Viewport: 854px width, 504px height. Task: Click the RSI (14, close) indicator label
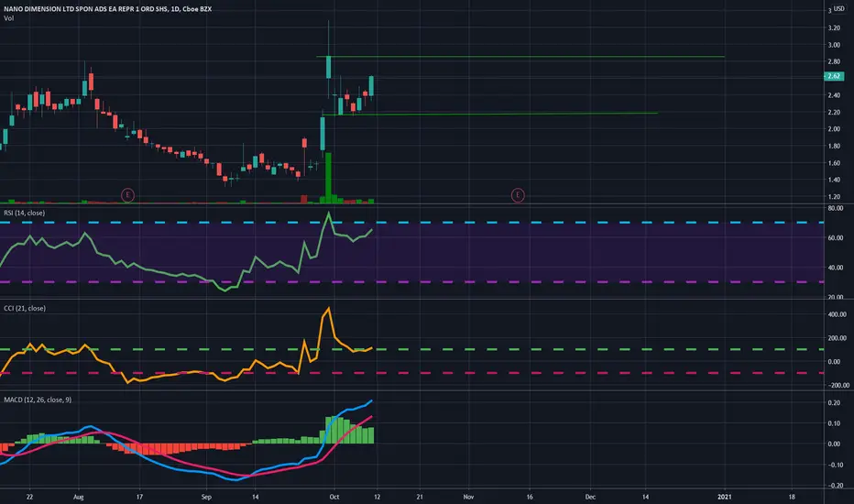click(25, 213)
